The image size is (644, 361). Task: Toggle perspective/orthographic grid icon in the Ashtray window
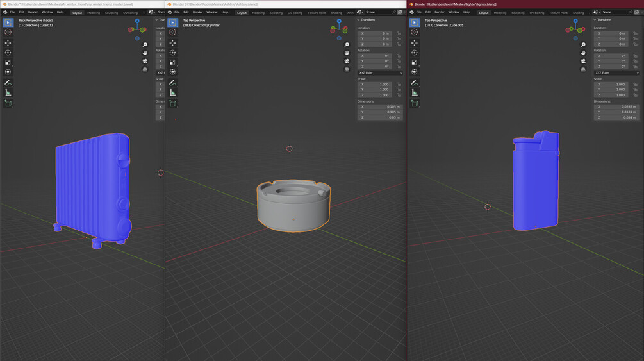tap(347, 69)
